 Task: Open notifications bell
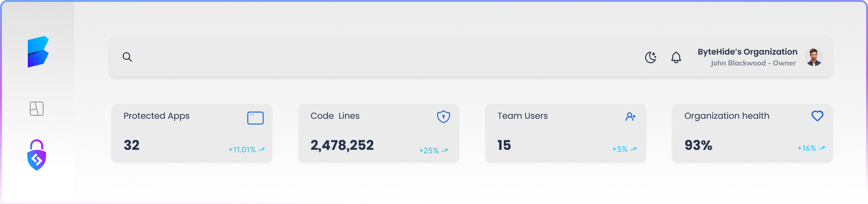676,57
